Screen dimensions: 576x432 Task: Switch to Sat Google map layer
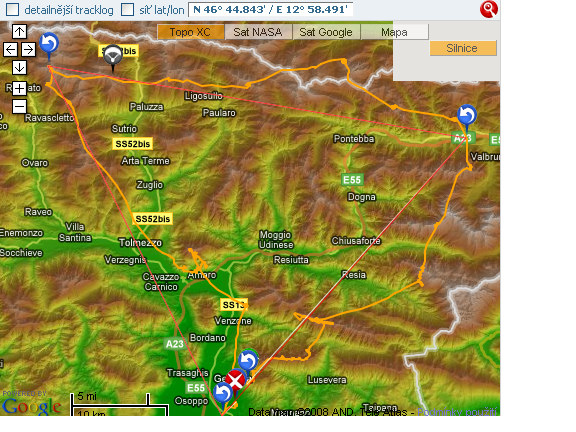[326, 32]
